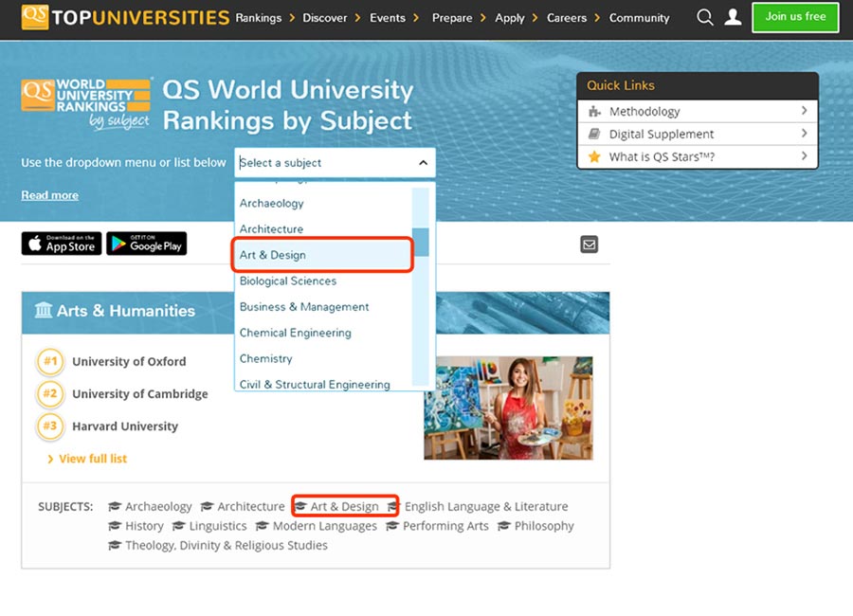The width and height of the screenshot is (853, 616).
Task: Click the #2 rank badge
Action: tap(50, 393)
